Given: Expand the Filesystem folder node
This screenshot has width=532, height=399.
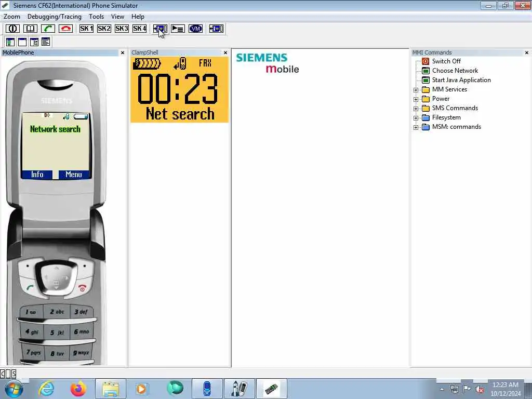Looking at the screenshot, I should coord(416,118).
